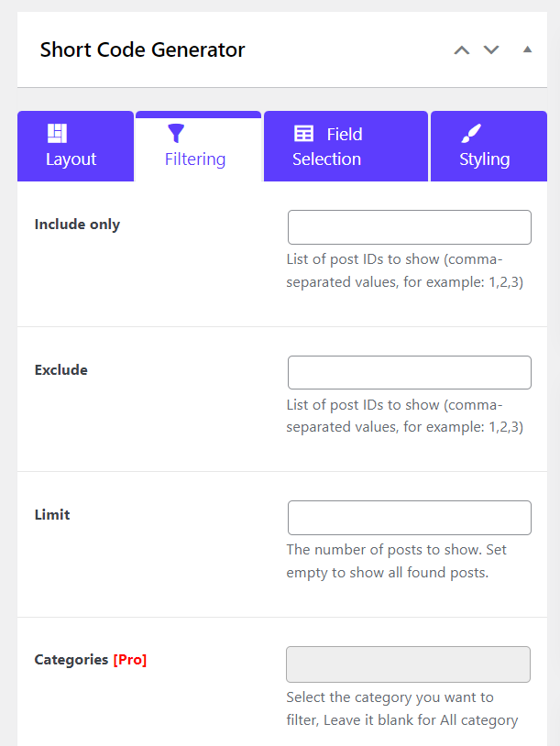Select the Filtering tab label
This screenshot has width=560, height=746.
(195, 159)
